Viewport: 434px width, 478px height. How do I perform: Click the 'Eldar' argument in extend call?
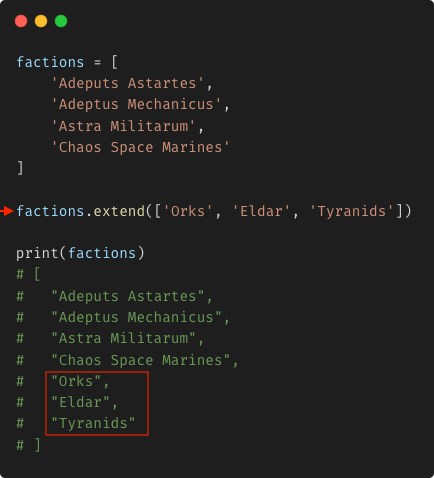(x=261, y=211)
